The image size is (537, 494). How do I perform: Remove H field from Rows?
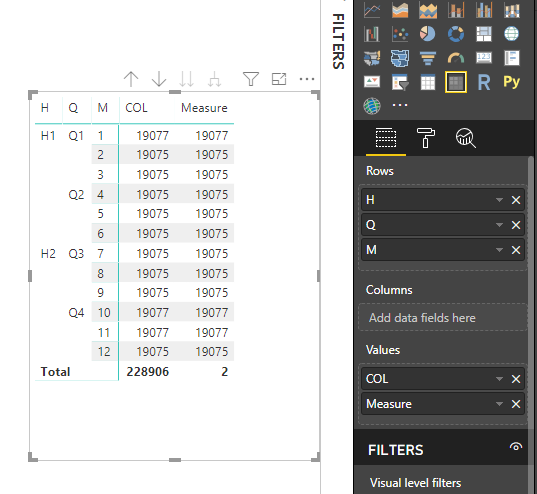click(516, 200)
